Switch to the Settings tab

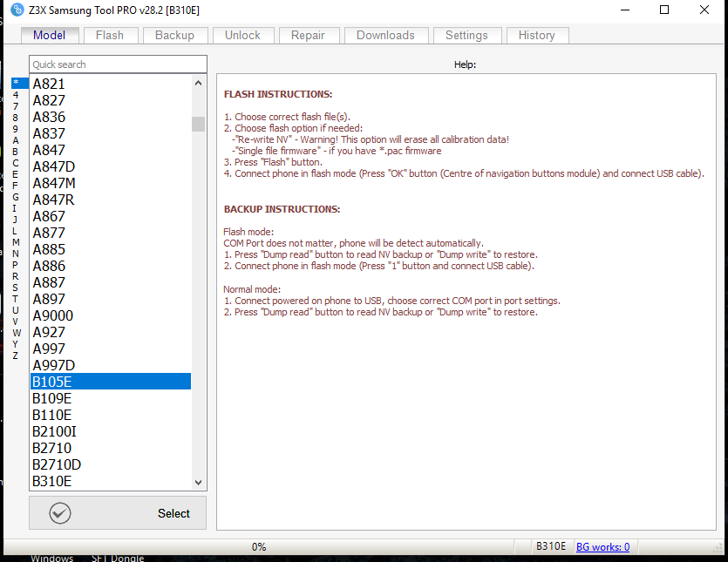pyautogui.click(x=466, y=35)
